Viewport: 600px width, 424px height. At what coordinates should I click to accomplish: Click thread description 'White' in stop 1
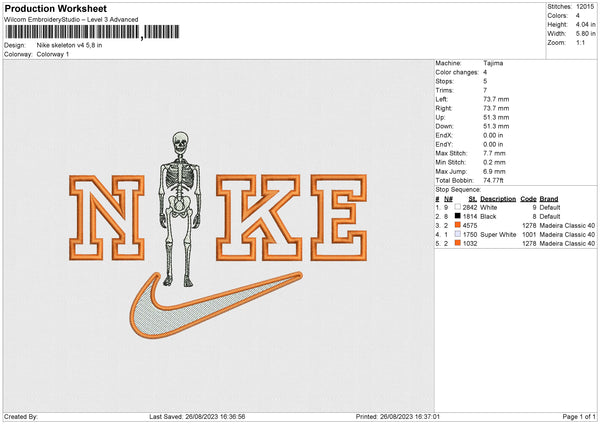(x=488, y=207)
